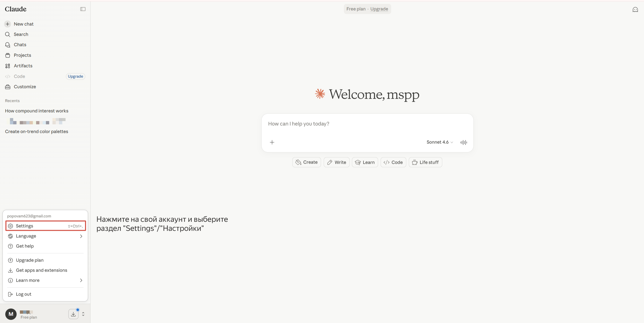The height and width of the screenshot is (323, 644).
Task: Select Log out from the account menu
Action: click(45, 294)
